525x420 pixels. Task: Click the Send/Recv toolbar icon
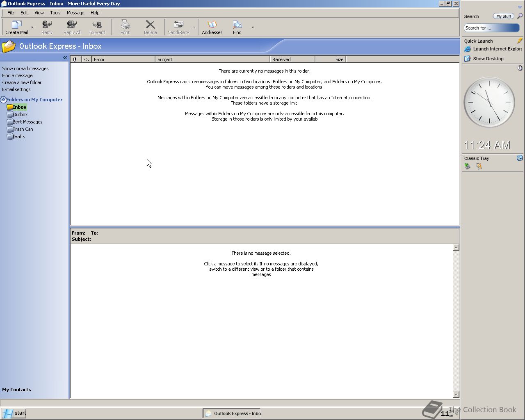[178, 25]
